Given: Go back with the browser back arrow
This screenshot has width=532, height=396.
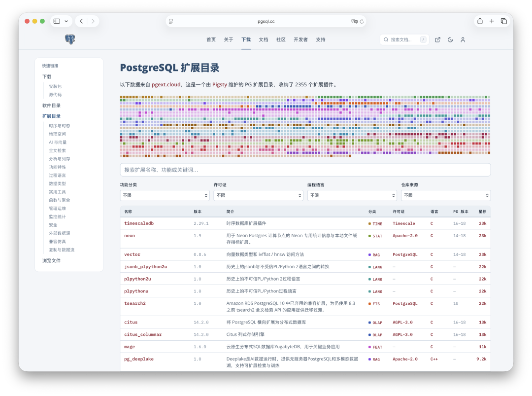Looking at the screenshot, I should coord(81,21).
